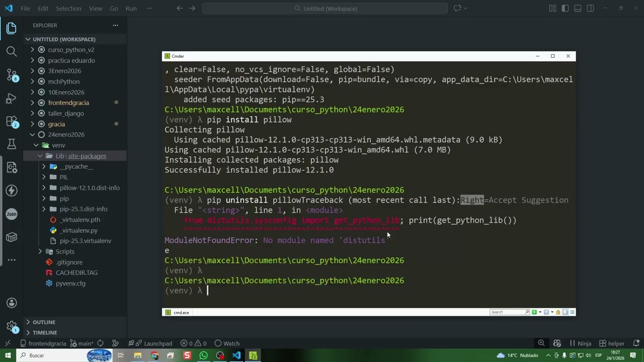
Task: Toggle Watch in status bar
Action: [x=227, y=343]
